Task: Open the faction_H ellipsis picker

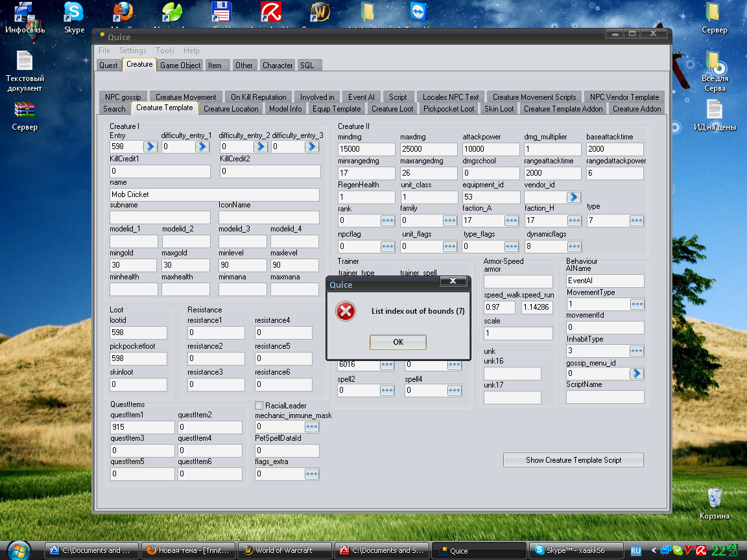Action: [574, 220]
